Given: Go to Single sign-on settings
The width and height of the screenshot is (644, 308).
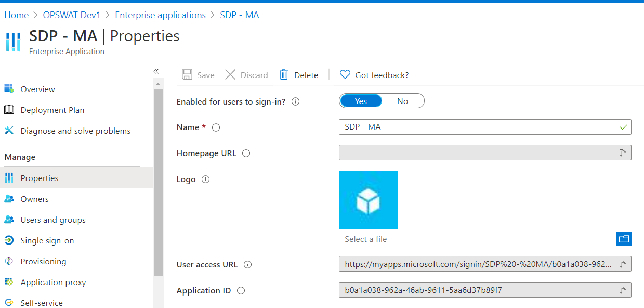Looking at the screenshot, I should tap(47, 241).
